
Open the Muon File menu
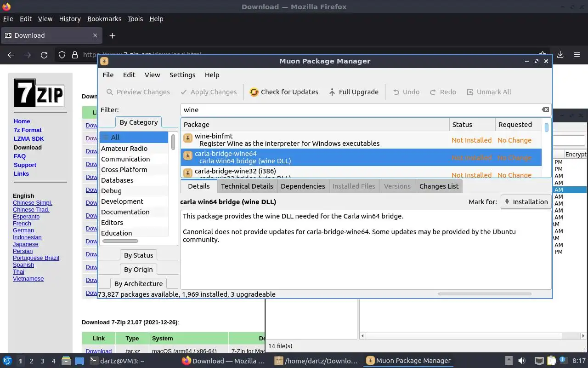(x=108, y=75)
